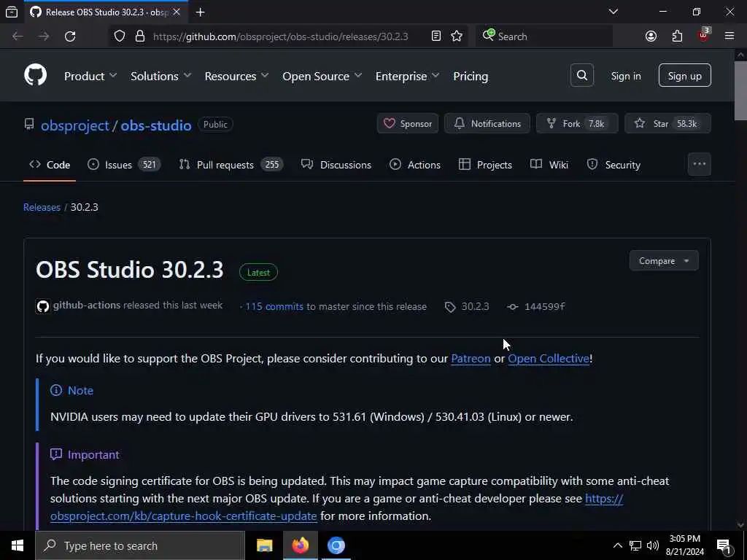Open uBlock extension icon with badge
Viewport: 747px width, 560px height.
[x=704, y=35]
